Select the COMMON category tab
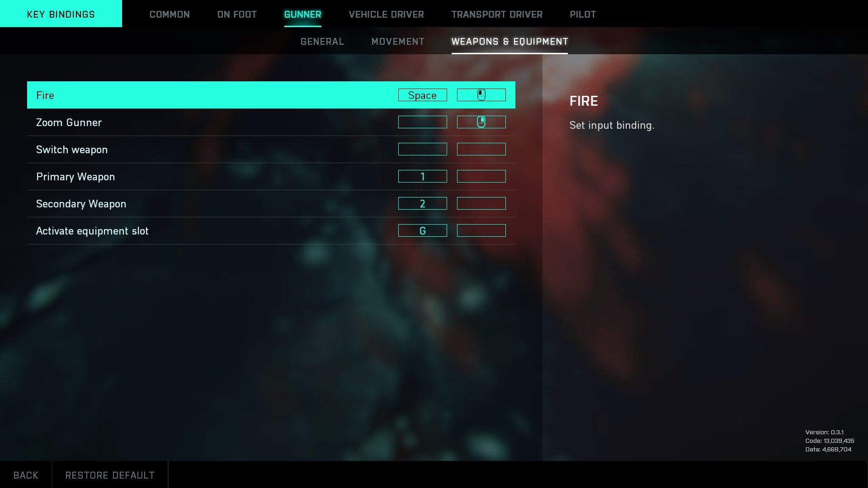Image resolution: width=868 pixels, height=488 pixels. (170, 14)
